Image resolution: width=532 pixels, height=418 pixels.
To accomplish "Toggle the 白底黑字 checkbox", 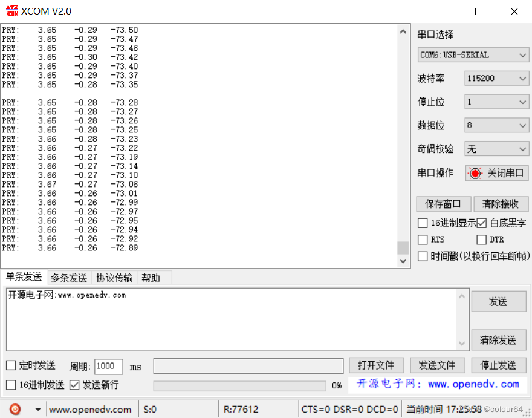I will pyautogui.click(x=481, y=223).
